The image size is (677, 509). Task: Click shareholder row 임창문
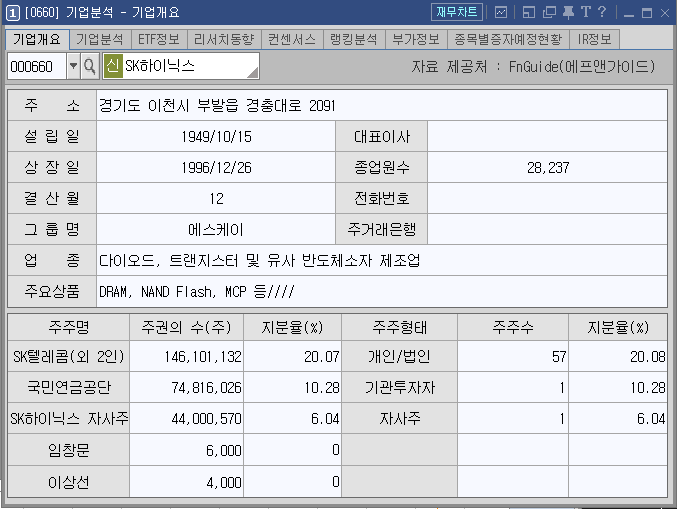[69, 450]
